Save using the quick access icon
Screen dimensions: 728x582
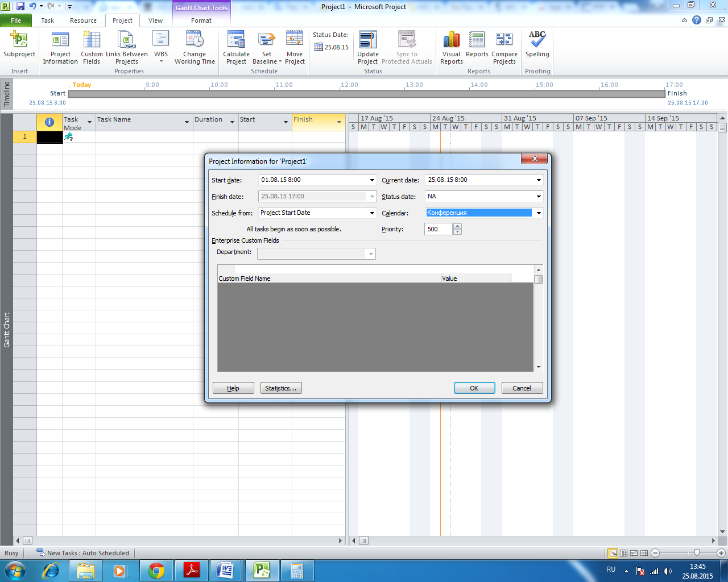tap(20, 6)
